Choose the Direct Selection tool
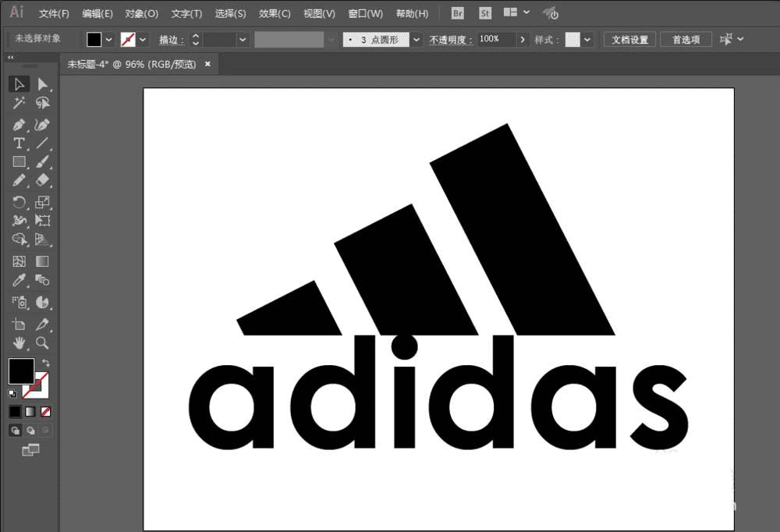 click(x=43, y=84)
